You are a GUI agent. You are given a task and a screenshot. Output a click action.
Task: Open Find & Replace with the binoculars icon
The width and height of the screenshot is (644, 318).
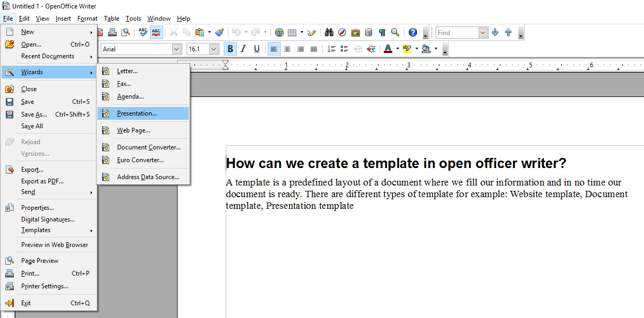[329, 32]
